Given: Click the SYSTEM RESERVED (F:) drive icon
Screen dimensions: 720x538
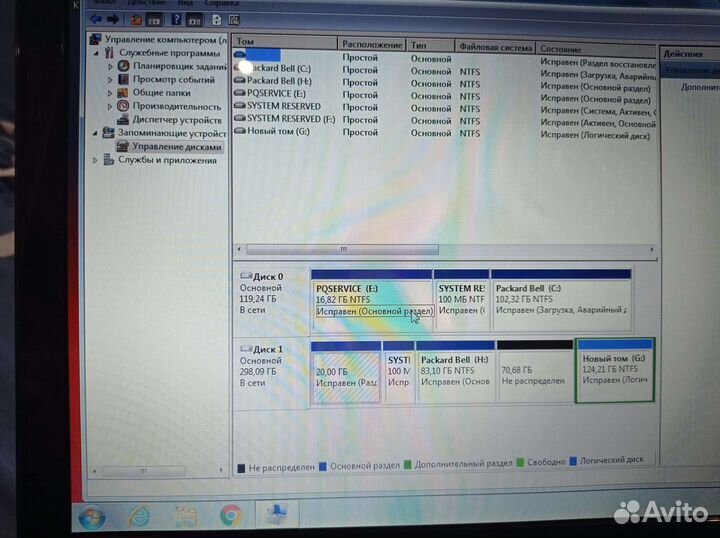Looking at the screenshot, I should coord(240,118).
